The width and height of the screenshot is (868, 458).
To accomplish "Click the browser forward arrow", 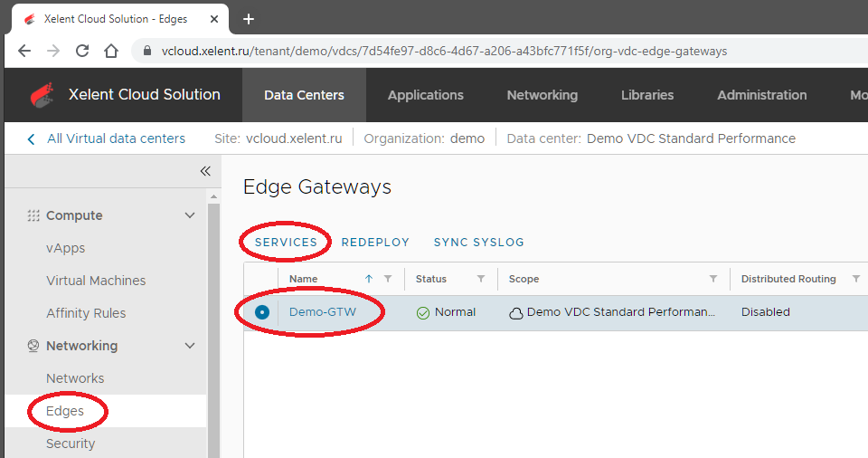I will [x=53, y=51].
